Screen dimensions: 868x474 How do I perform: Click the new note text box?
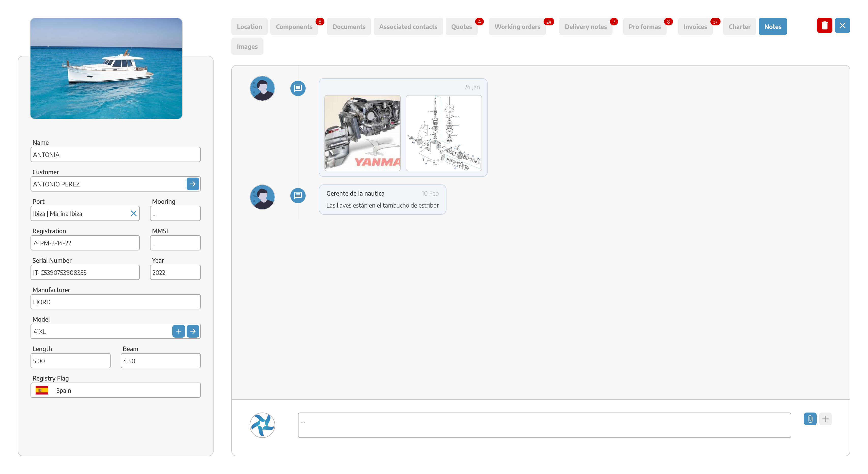coord(544,425)
